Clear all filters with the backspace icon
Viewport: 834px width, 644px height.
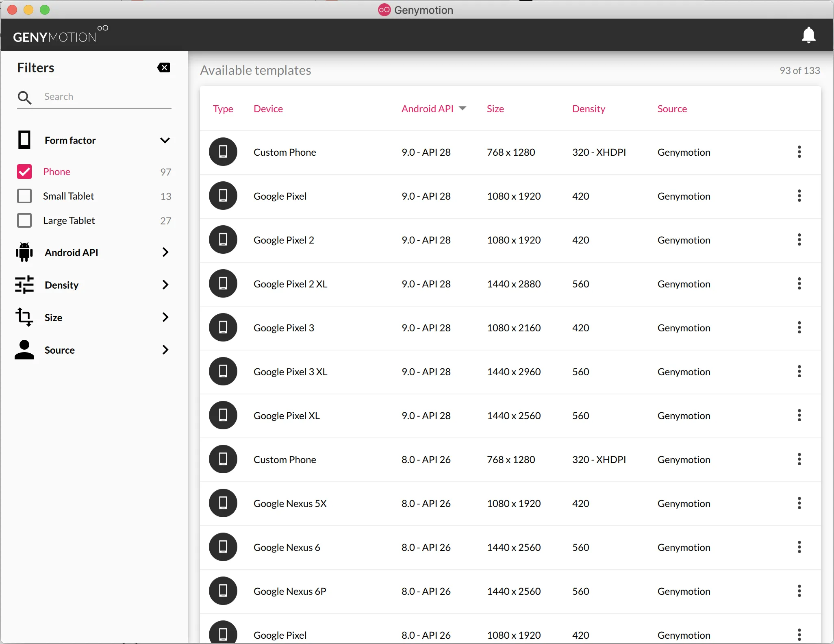(163, 68)
